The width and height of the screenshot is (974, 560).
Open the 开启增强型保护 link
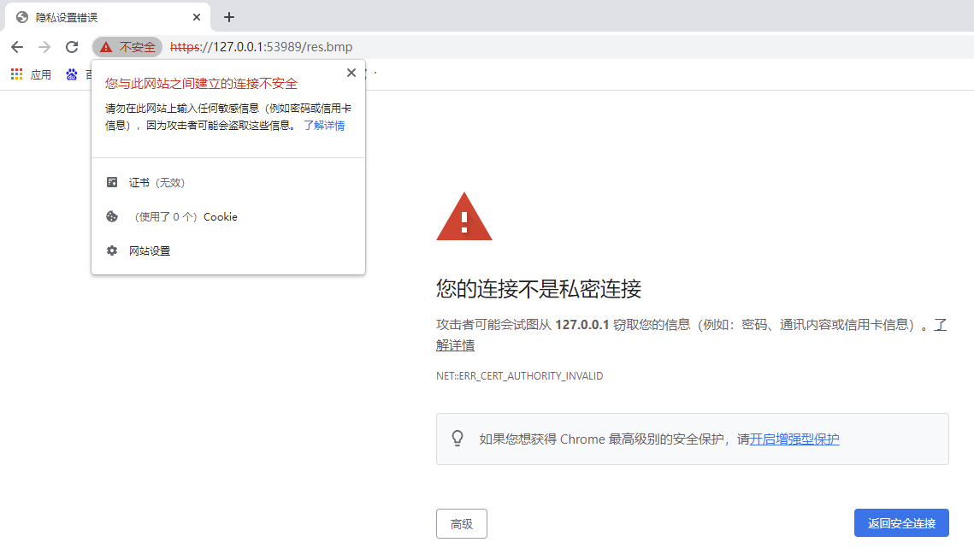794,439
